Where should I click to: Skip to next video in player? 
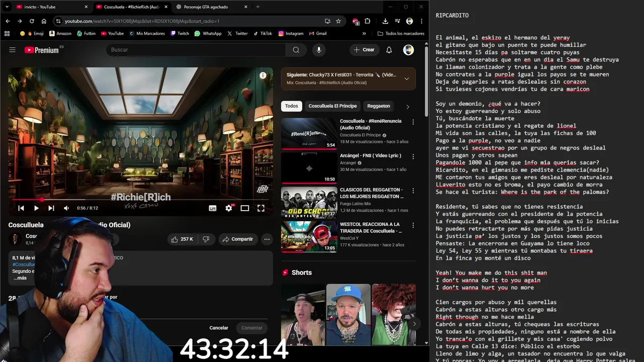51,208
